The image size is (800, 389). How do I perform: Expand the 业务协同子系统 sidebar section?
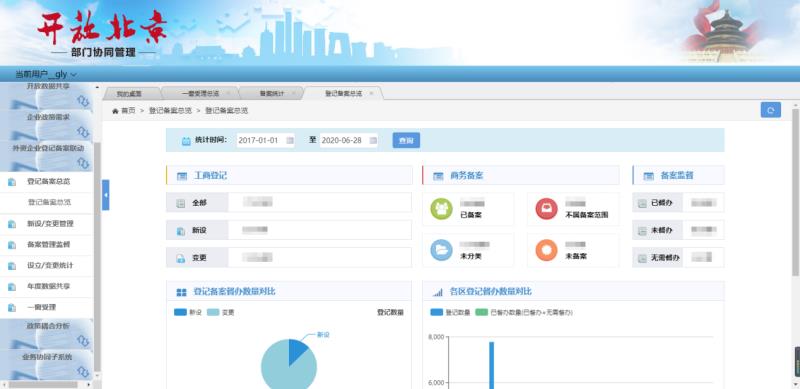[x=47, y=364]
